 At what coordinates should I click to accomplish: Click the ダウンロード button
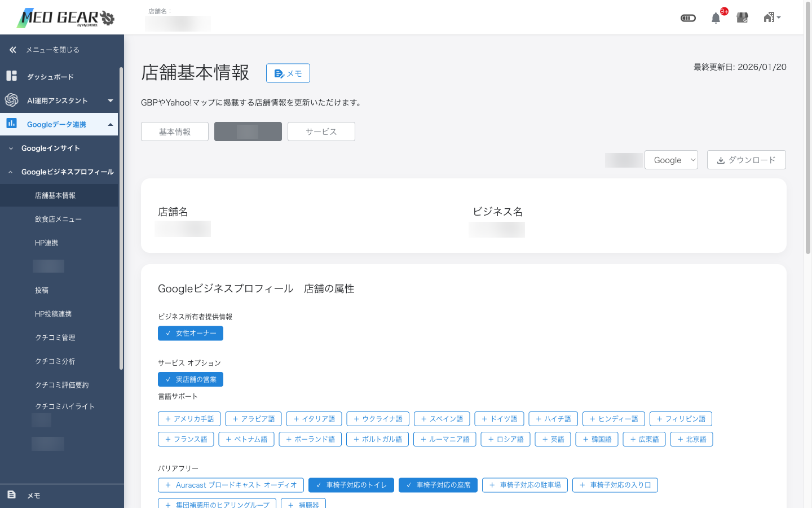747,160
